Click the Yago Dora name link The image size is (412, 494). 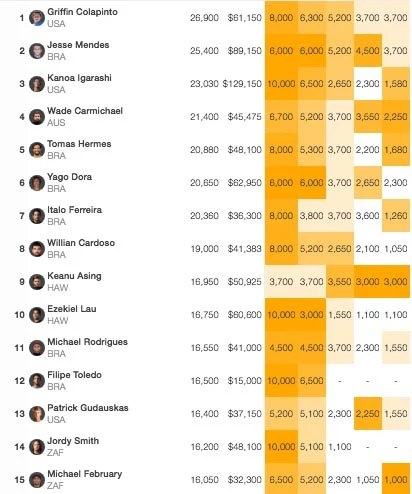70,177
